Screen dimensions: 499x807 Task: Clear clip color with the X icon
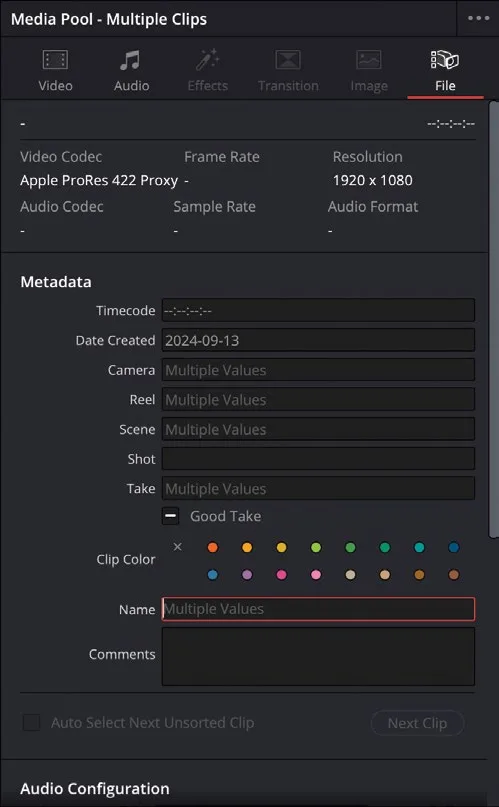click(177, 547)
